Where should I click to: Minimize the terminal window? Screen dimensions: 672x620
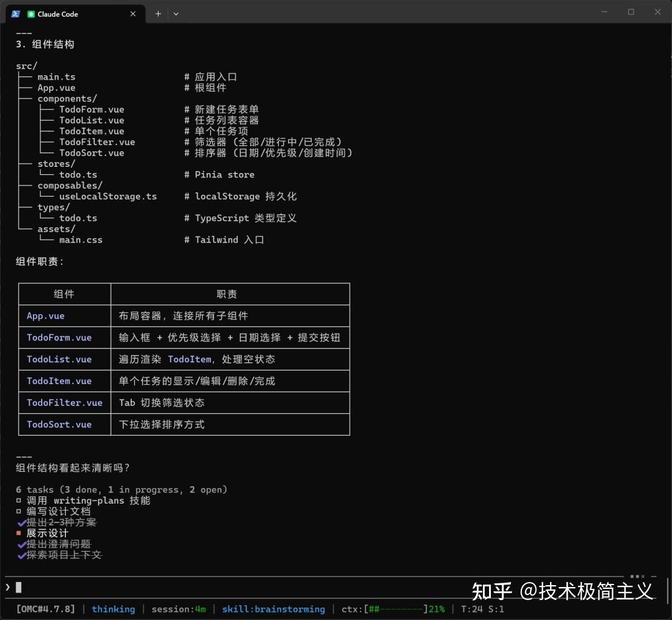604,12
